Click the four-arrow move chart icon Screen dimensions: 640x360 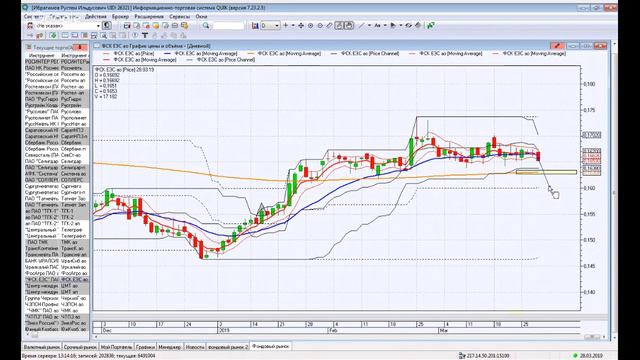pyautogui.click(x=301, y=26)
